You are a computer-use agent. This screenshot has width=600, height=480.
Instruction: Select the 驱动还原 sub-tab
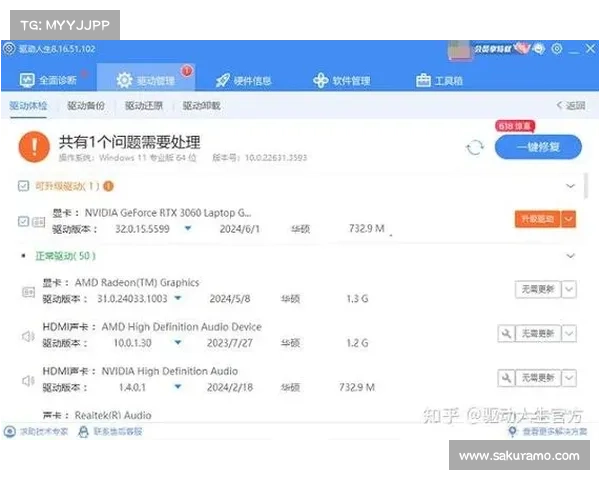coord(144,106)
